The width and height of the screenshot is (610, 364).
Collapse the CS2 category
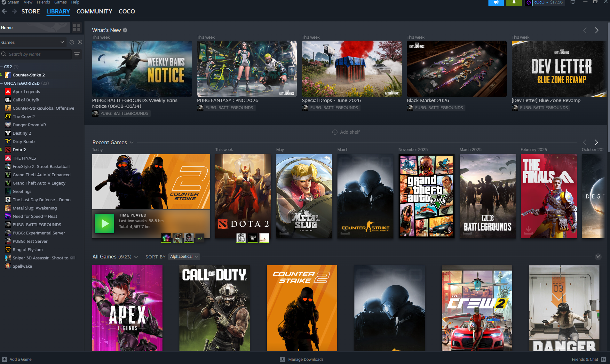pos(2,67)
